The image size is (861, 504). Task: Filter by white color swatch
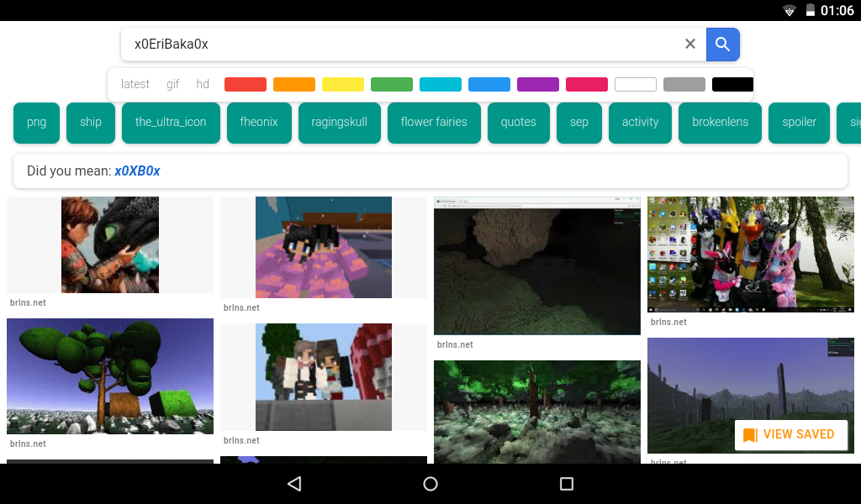point(636,85)
